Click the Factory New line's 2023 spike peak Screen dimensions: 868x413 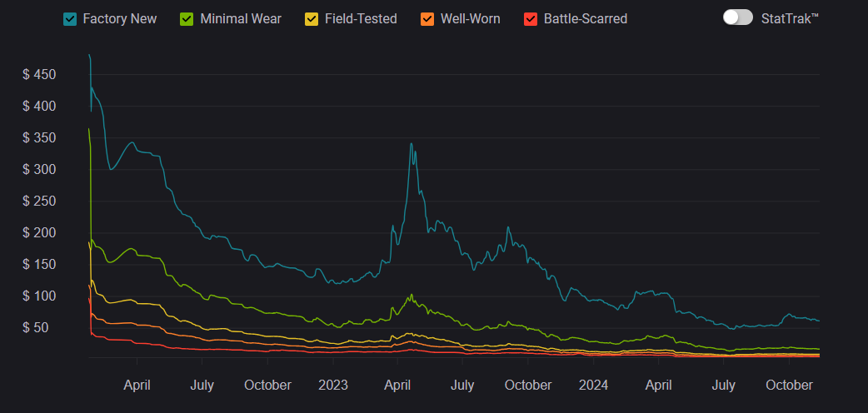click(x=411, y=144)
